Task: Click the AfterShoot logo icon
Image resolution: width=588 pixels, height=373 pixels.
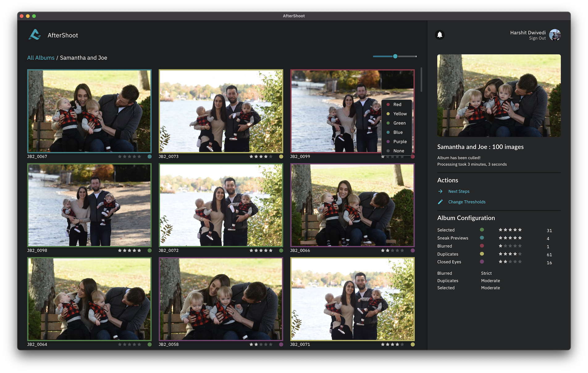Action: (x=35, y=35)
